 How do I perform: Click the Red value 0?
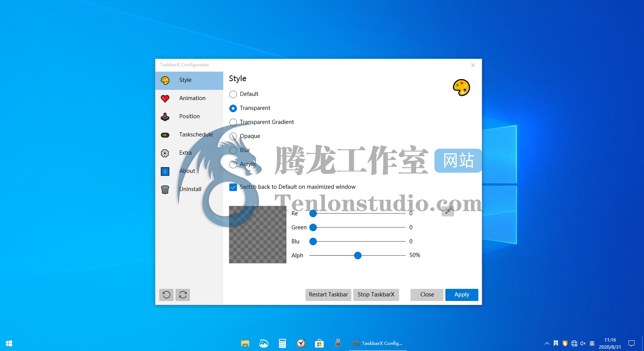(x=411, y=213)
